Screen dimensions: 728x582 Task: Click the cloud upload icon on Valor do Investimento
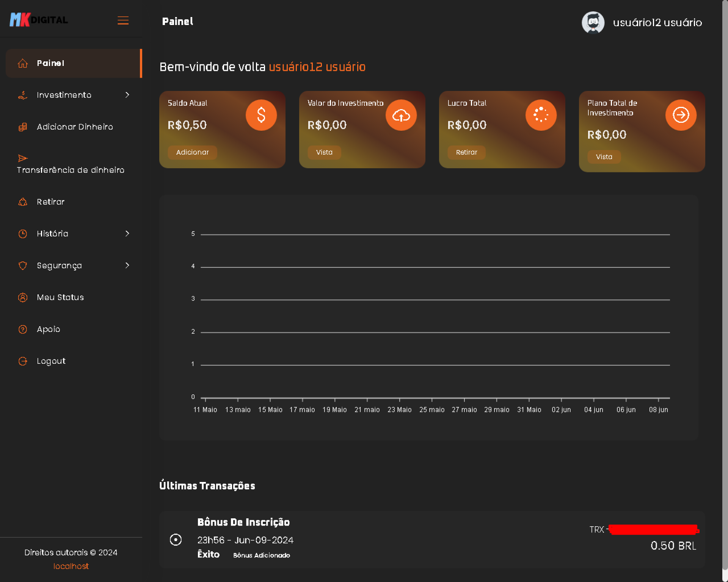[x=401, y=115]
